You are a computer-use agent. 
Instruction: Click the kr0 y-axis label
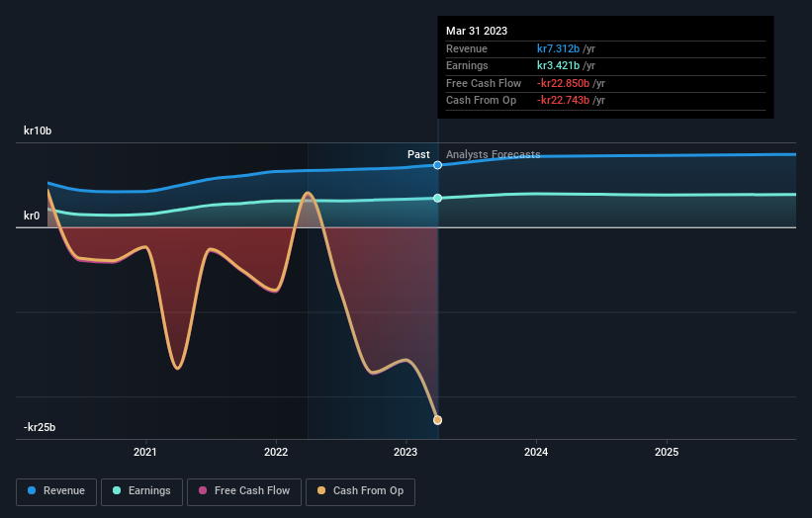(x=32, y=216)
